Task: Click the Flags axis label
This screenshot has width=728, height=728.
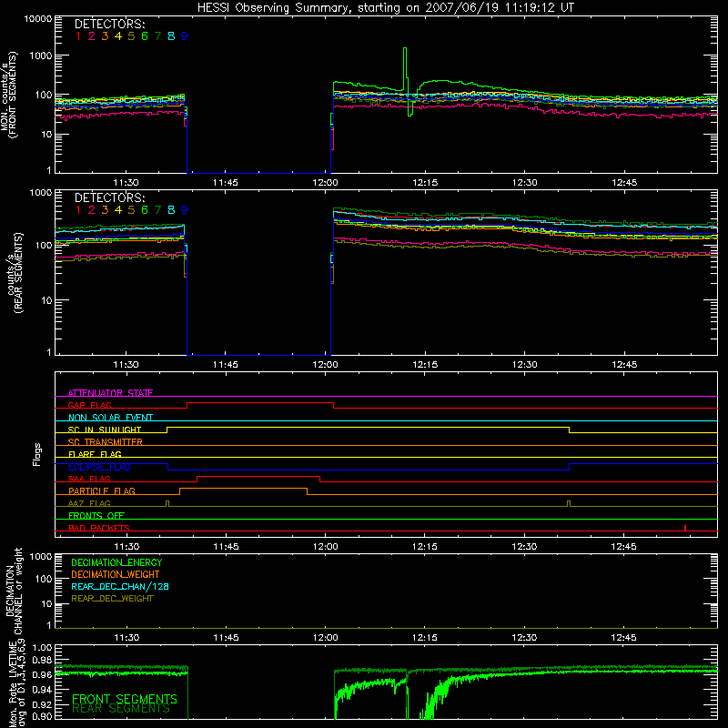Action: pyautogui.click(x=37, y=454)
